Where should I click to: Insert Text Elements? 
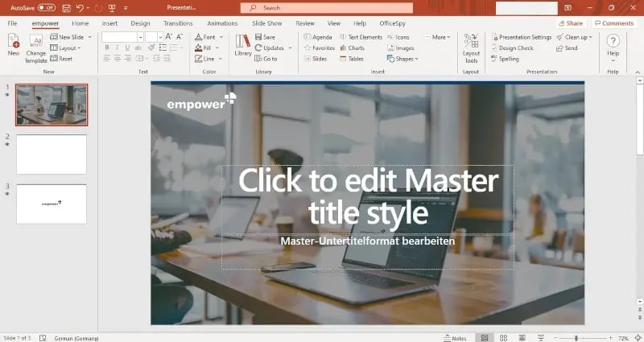click(361, 37)
